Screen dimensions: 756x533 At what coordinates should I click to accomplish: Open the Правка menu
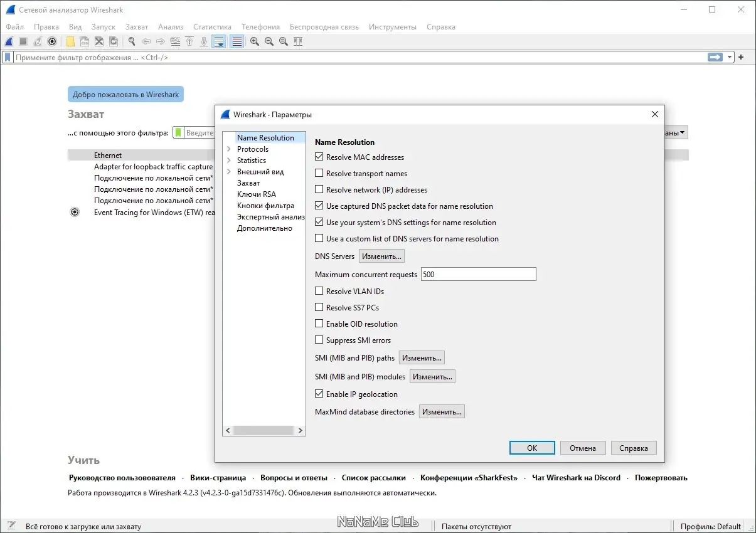(x=46, y=27)
